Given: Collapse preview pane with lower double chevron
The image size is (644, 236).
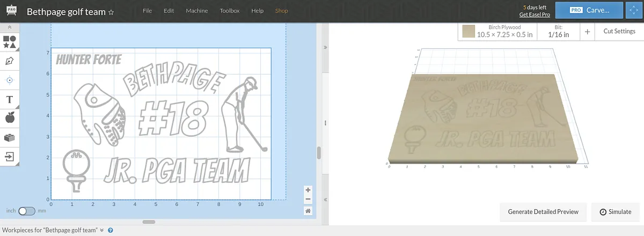Looking at the screenshot, I should (326, 200).
